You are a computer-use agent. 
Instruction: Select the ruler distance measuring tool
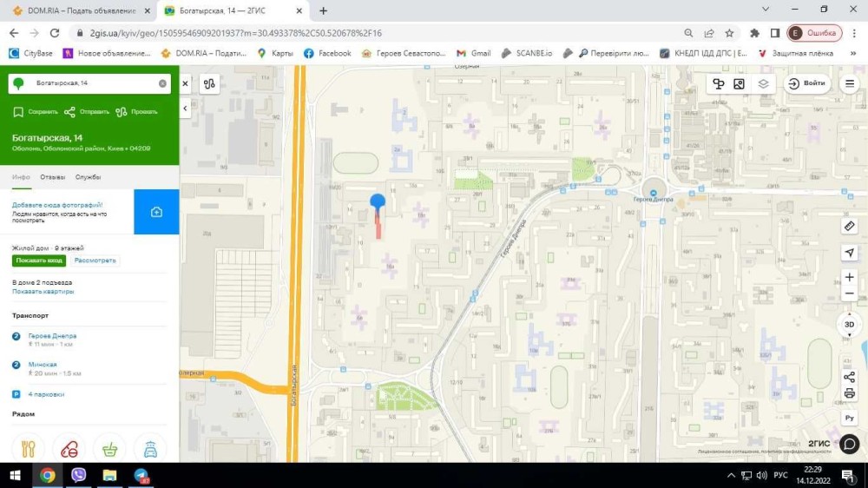[x=850, y=226]
